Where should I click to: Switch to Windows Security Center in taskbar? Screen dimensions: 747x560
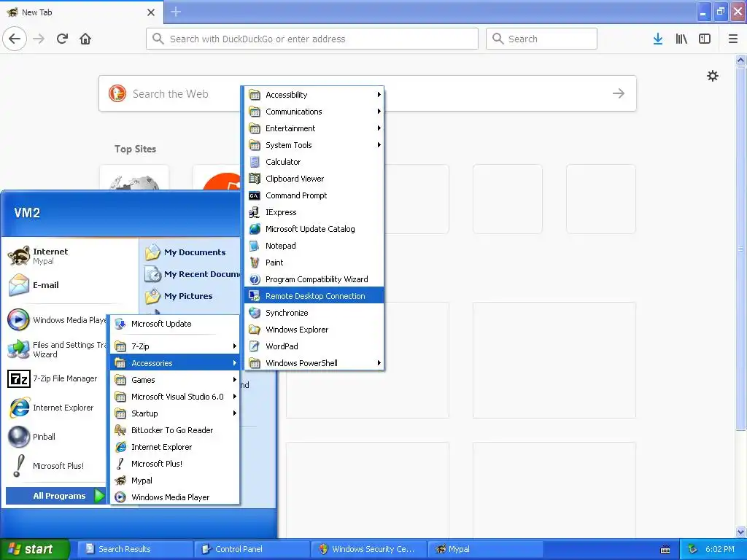point(368,549)
